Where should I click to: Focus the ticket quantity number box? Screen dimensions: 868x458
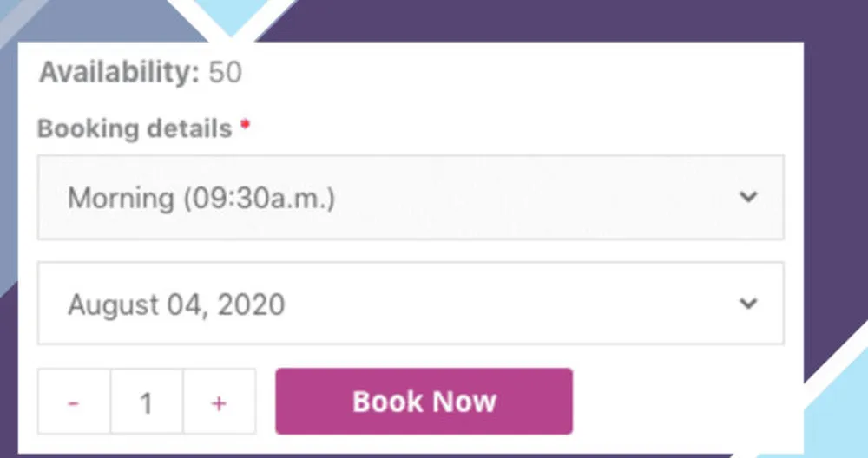[x=147, y=402]
